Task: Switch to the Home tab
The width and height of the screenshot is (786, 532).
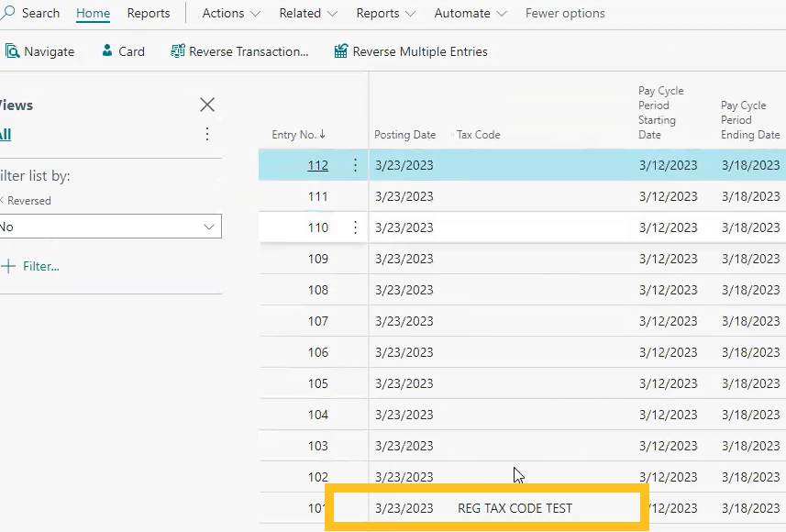Action: pos(93,14)
